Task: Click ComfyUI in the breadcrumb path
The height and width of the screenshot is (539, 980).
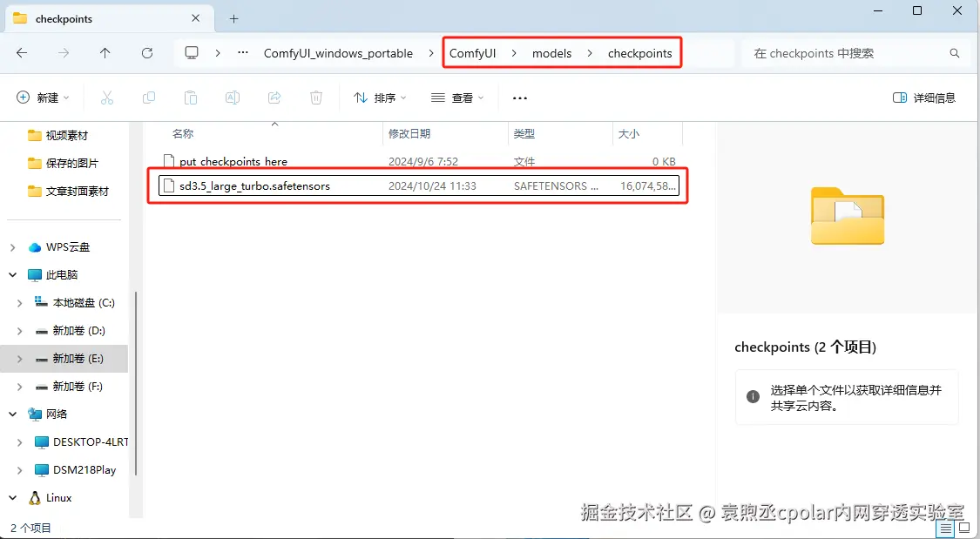Action: pos(472,53)
